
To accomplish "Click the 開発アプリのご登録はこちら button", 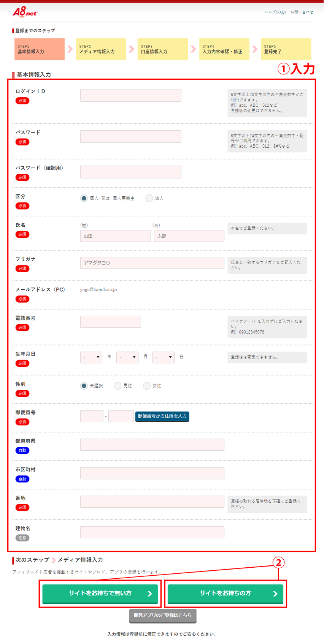I will point(163,615).
